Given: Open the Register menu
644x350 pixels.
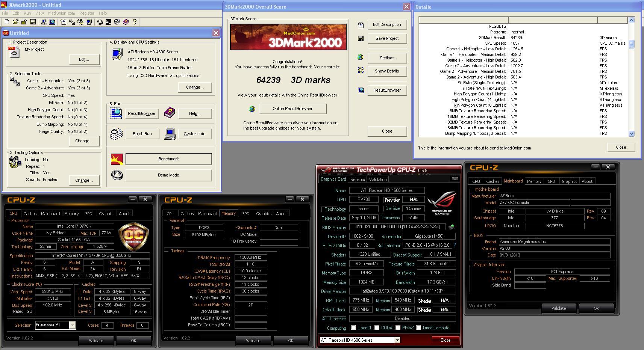Looking at the screenshot, I should coord(87,13).
